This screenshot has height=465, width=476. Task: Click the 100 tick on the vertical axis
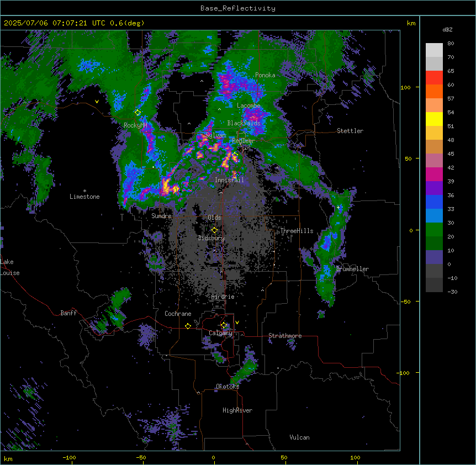pos(405,87)
